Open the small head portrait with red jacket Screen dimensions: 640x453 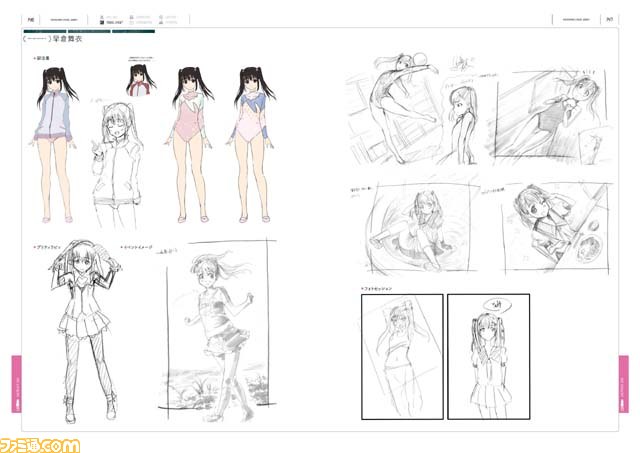[x=140, y=80]
